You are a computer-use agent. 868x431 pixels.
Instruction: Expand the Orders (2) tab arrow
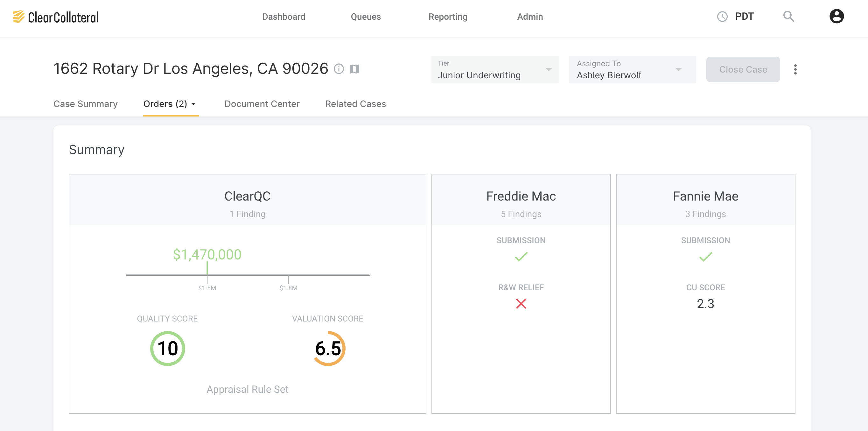coord(193,104)
